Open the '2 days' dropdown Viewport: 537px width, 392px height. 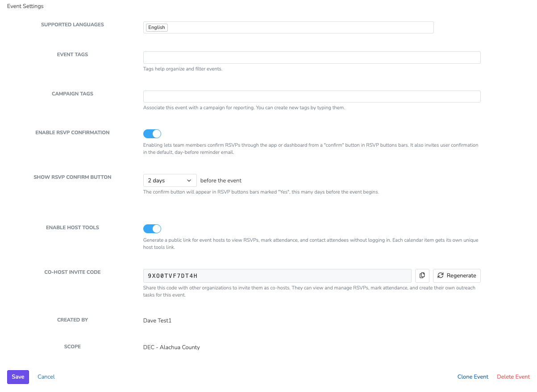click(170, 181)
